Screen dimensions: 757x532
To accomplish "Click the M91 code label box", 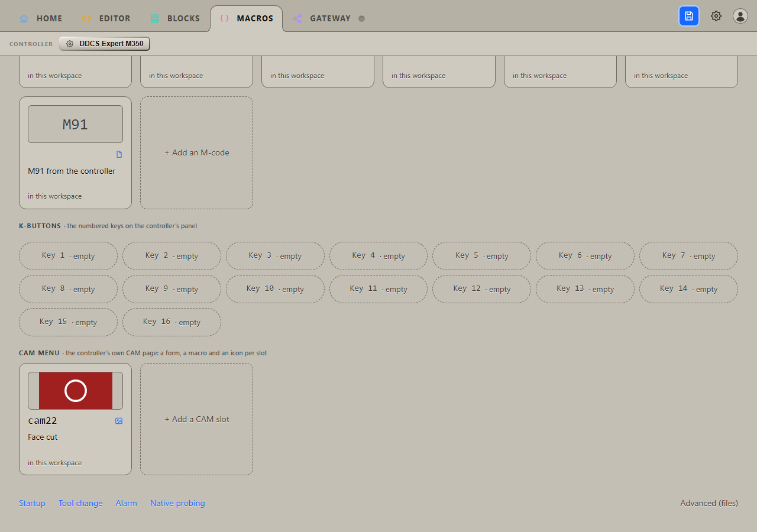I will [75, 124].
